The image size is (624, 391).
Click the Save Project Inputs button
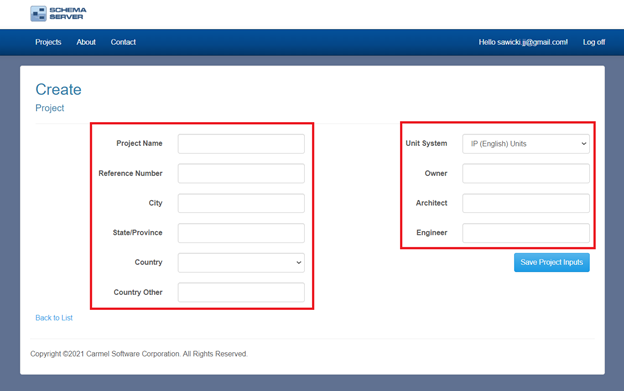(552, 263)
